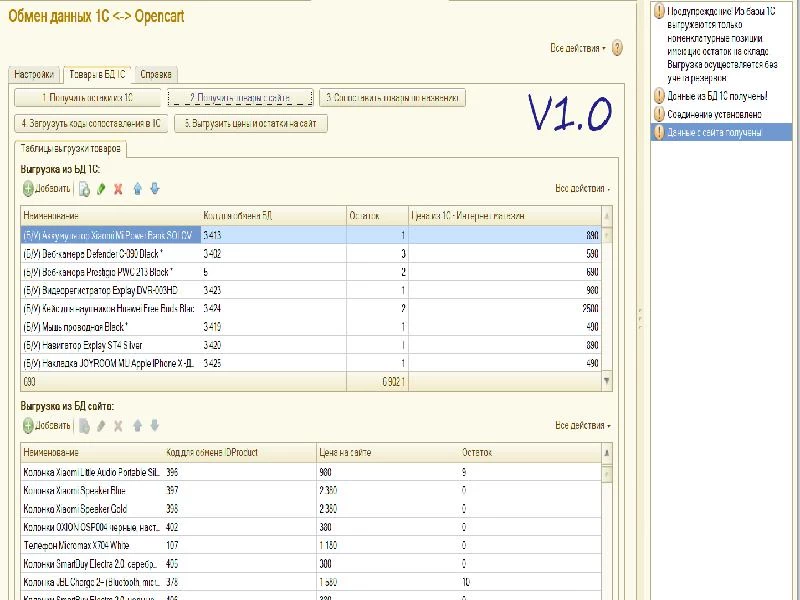Screen dimensions: 800x600
Task: Click the icon beside 'Данные из БД 1С получены!'
Action: click(659, 96)
